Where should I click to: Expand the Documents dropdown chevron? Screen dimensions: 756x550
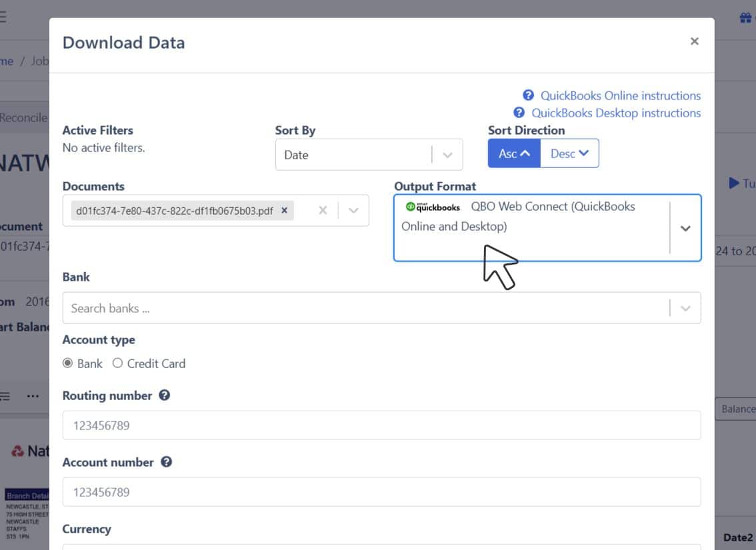point(353,211)
